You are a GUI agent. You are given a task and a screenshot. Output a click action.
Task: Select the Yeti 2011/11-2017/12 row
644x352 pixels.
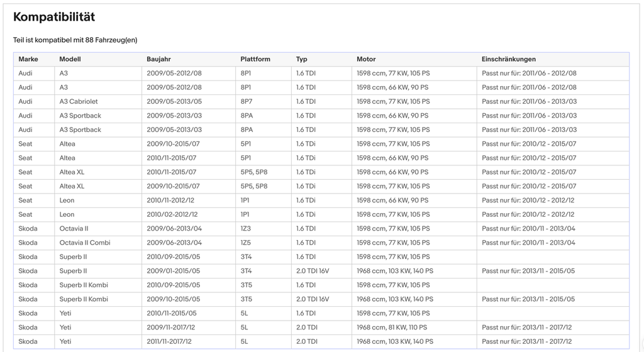pos(321,341)
